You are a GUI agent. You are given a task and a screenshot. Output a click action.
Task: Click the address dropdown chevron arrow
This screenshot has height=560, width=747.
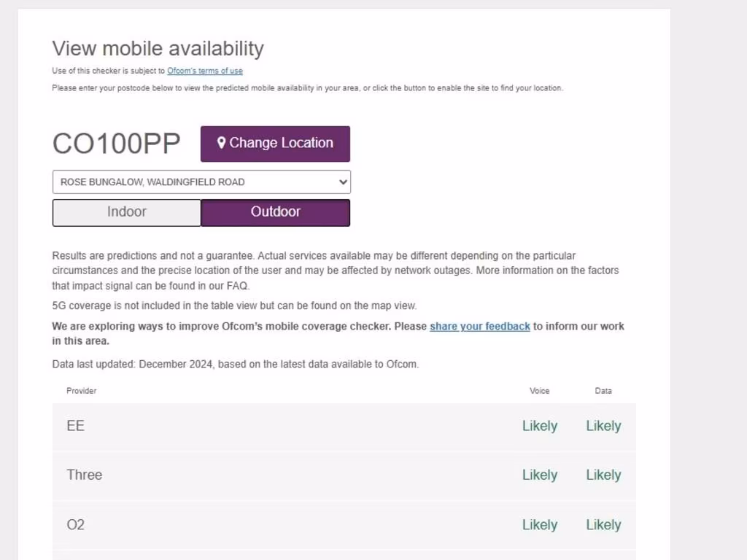click(x=343, y=182)
